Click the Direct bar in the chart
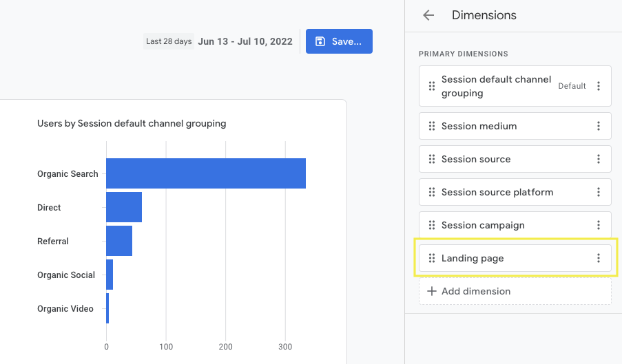Image resolution: width=622 pixels, height=364 pixels. pyautogui.click(x=124, y=207)
